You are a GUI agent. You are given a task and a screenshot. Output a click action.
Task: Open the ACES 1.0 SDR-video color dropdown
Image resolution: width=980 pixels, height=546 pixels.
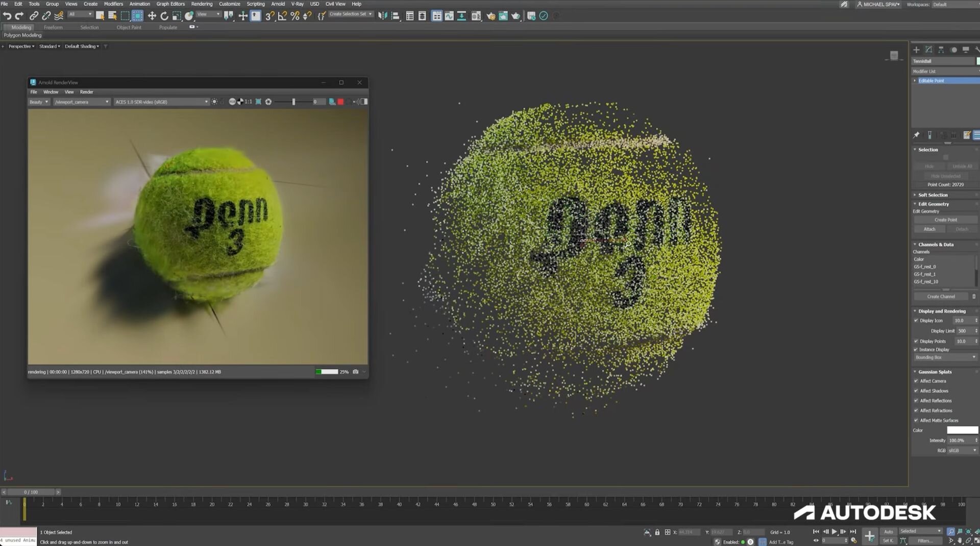[161, 102]
